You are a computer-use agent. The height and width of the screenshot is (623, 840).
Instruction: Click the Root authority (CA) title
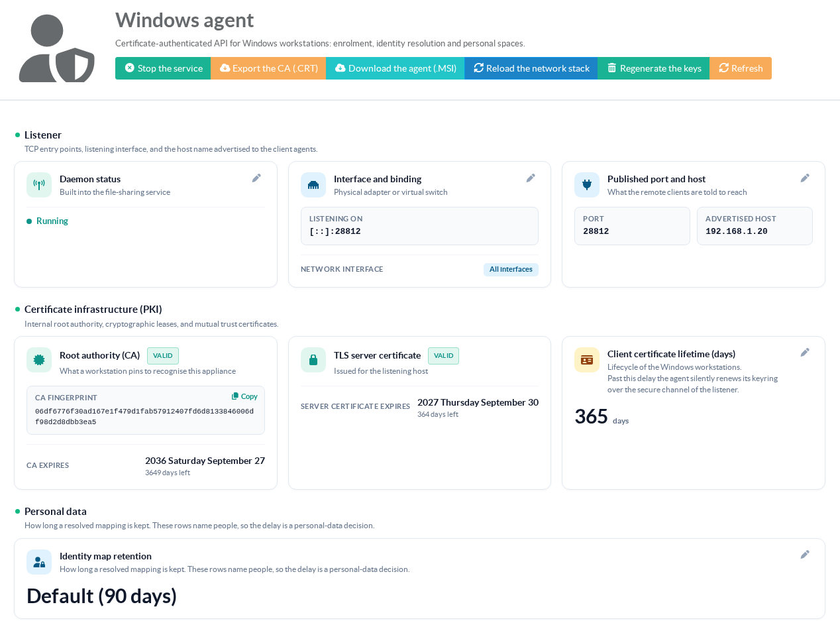100,355
